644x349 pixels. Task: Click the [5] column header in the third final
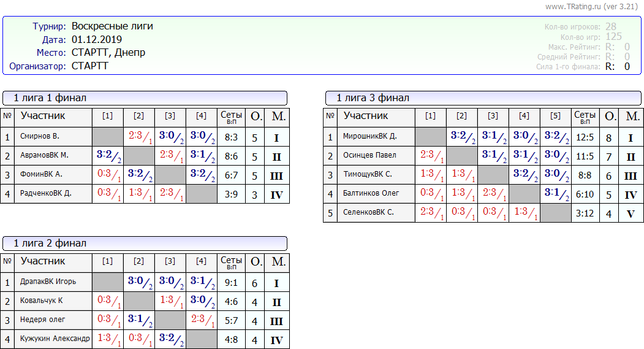coord(555,116)
